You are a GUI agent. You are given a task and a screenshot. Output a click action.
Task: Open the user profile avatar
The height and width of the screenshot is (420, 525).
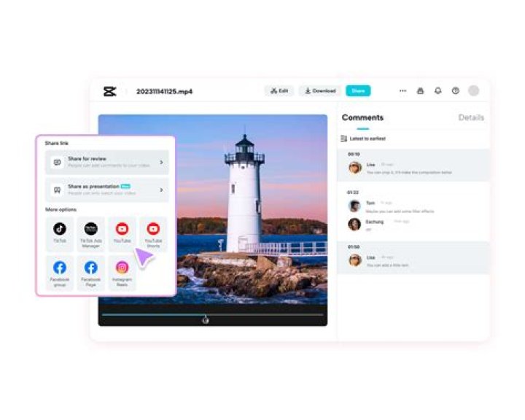point(473,90)
